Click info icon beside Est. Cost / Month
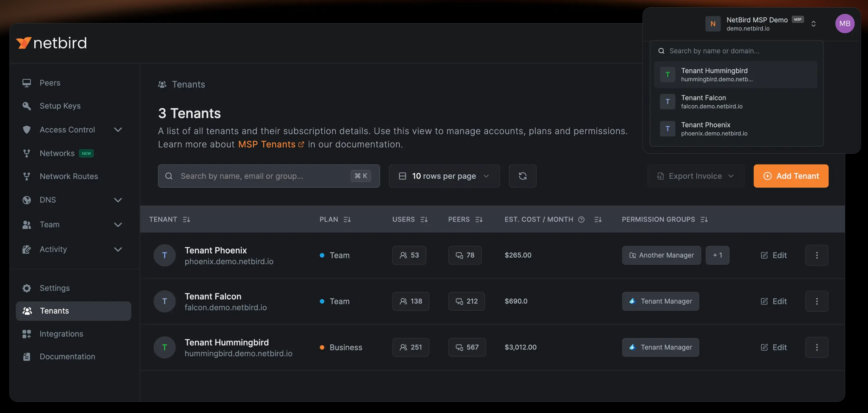This screenshot has height=413, width=868. pos(581,219)
